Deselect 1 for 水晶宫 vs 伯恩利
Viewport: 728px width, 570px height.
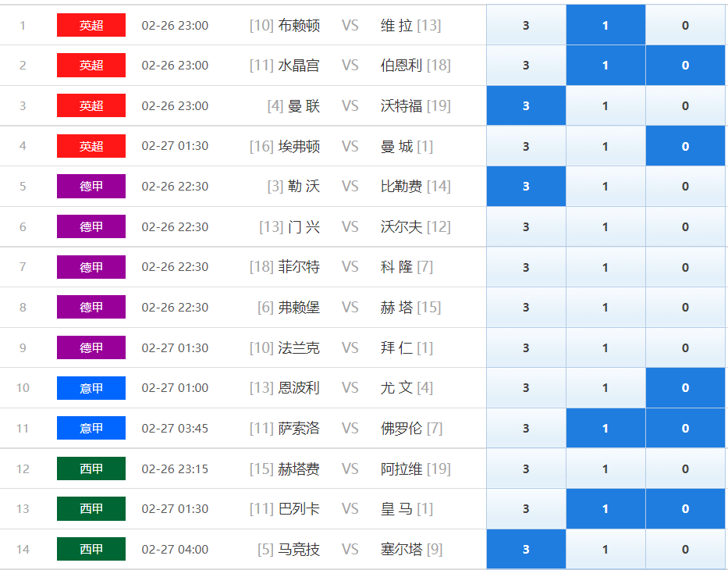605,65
